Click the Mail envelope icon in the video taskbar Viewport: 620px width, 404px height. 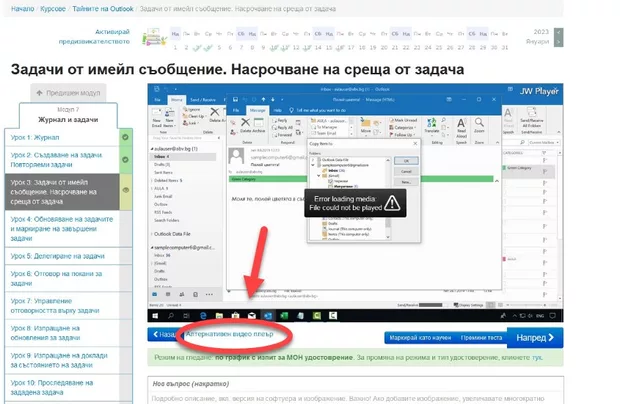coord(252,315)
